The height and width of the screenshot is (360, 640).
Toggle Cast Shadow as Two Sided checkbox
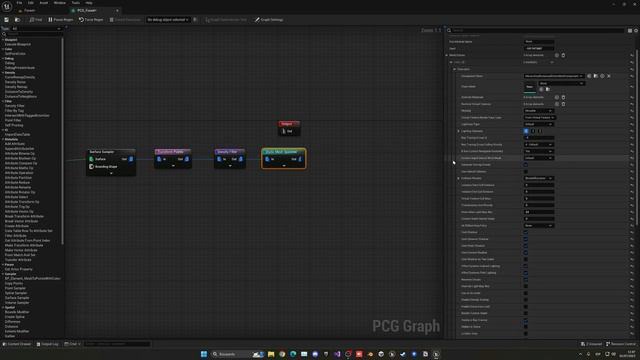point(526,259)
